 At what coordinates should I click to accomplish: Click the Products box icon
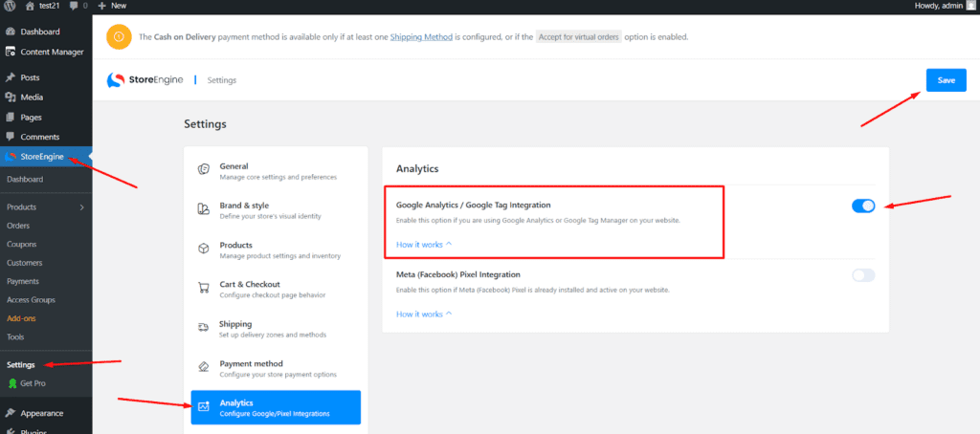coord(203,249)
